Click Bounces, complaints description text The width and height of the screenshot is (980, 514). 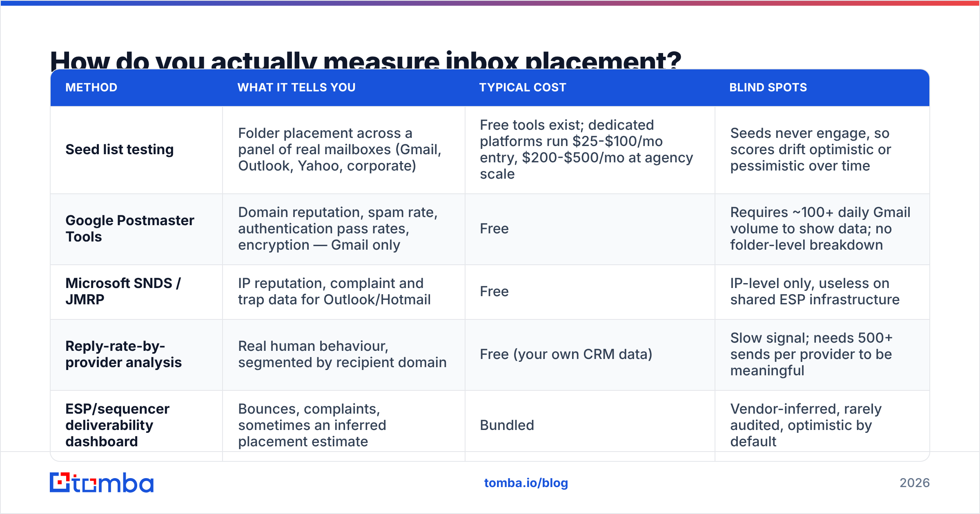click(x=312, y=425)
